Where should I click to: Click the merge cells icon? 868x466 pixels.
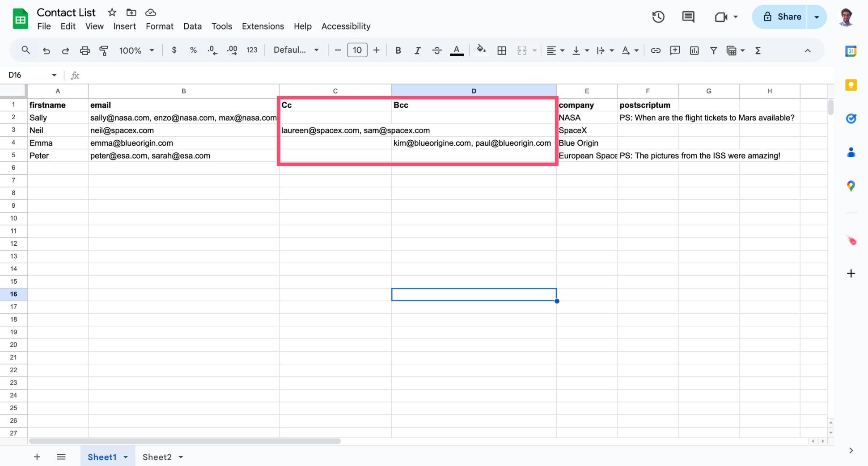click(522, 50)
